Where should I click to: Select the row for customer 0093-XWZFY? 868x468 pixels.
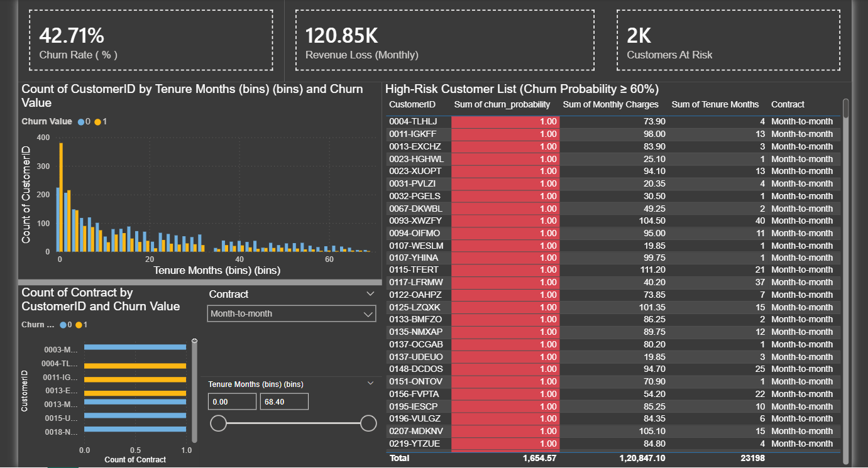[415, 220]
